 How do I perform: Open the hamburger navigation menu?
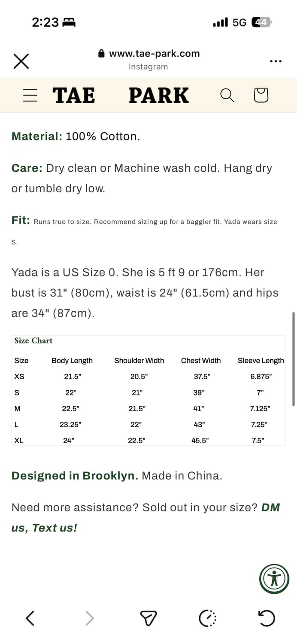(x=30, y=95)
